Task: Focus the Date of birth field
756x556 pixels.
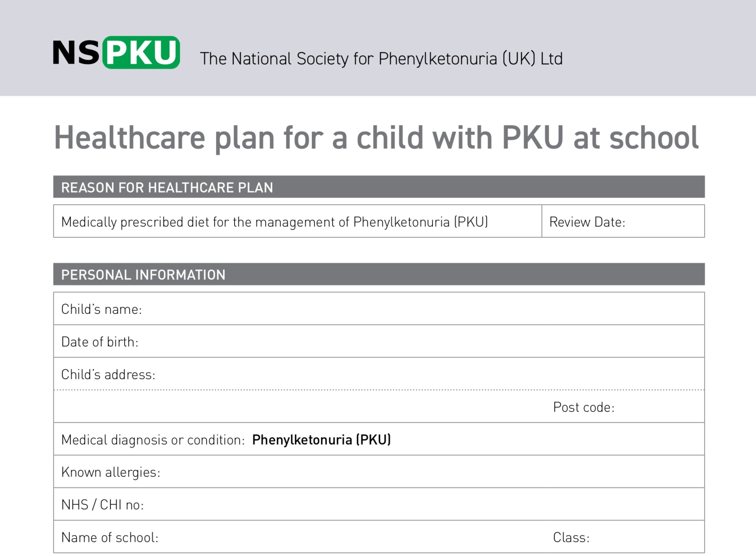Action: point(384,342)
